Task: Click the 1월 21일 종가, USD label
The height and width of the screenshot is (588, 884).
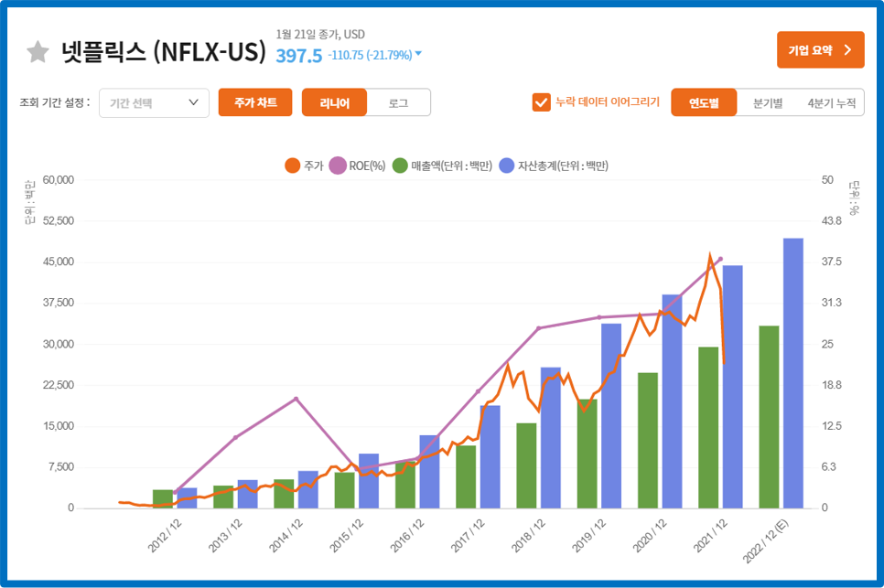Action: click(320, 35)
